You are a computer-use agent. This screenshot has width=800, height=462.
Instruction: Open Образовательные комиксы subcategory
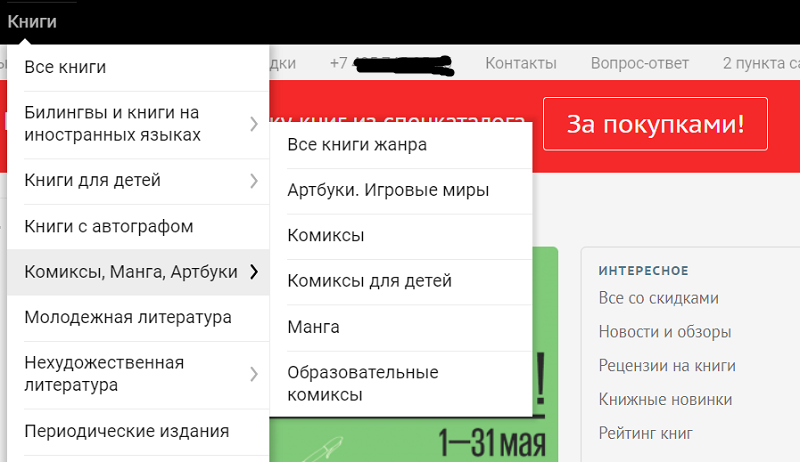point(363,383)
